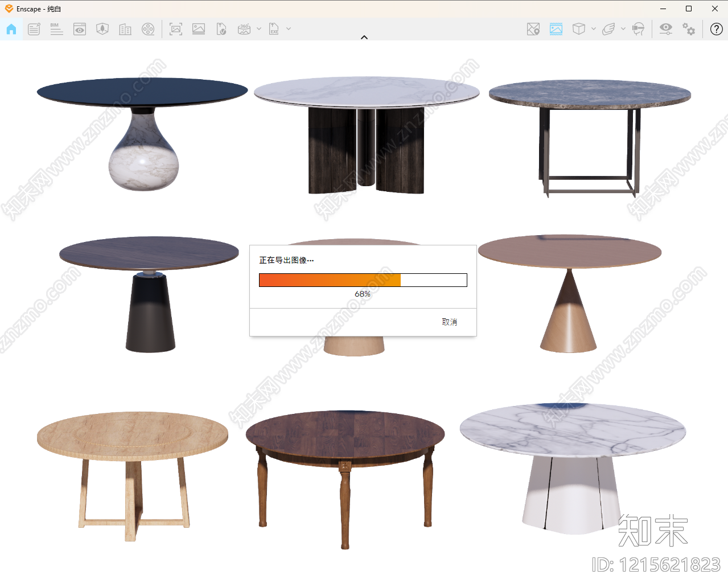The width and height of the screenshot is (728, 587).
Task: Open the View Management window icon
Action: coord(80,29)
